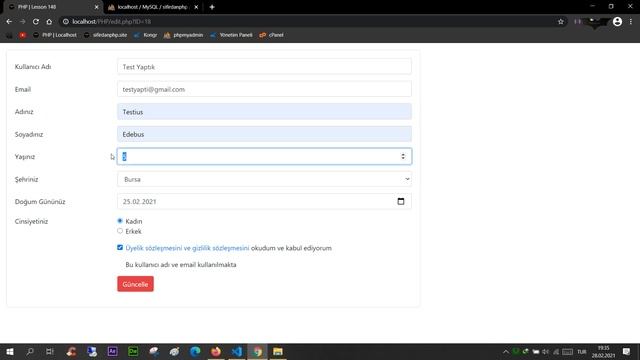View site information icon in address bar
Image resolution: width=640 pixels, height=360 pixels.
point(66,22)
